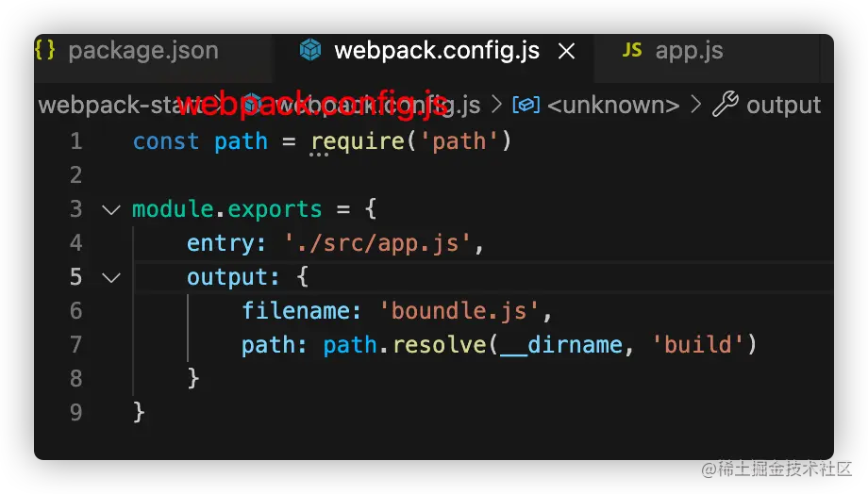868x494 pixels.
Task: Click the 'output' key on line 5
Action: [226, 277]
